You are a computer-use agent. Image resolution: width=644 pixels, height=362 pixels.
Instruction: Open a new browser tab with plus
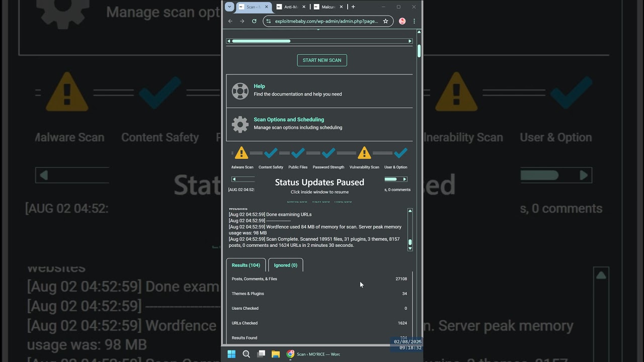(x=353, y=7)
